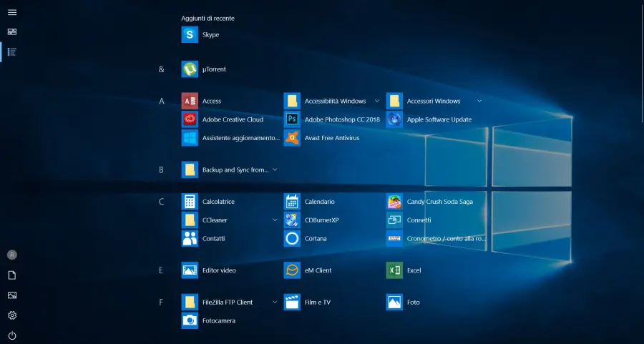Launch Candy Crush Soda Saga icon
Image resolution: width=644 pixels, height=344 pixels.
[394, 202]
